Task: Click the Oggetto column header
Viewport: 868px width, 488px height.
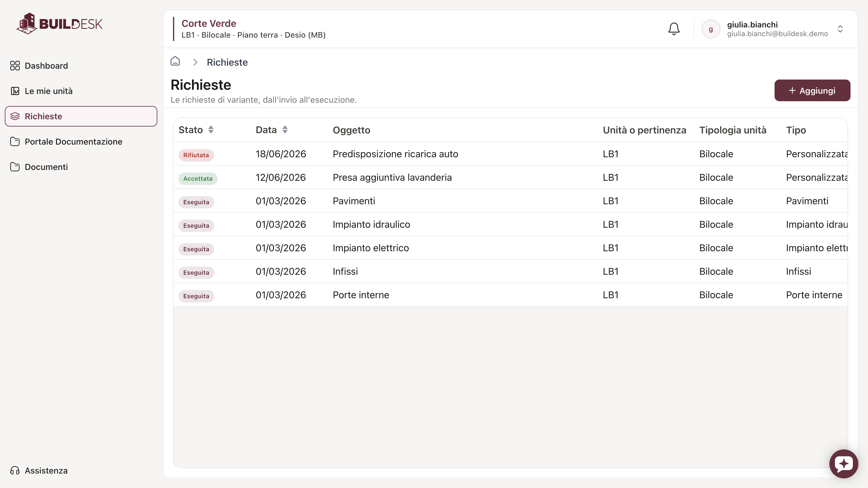Action: click(x=351, y=130)
